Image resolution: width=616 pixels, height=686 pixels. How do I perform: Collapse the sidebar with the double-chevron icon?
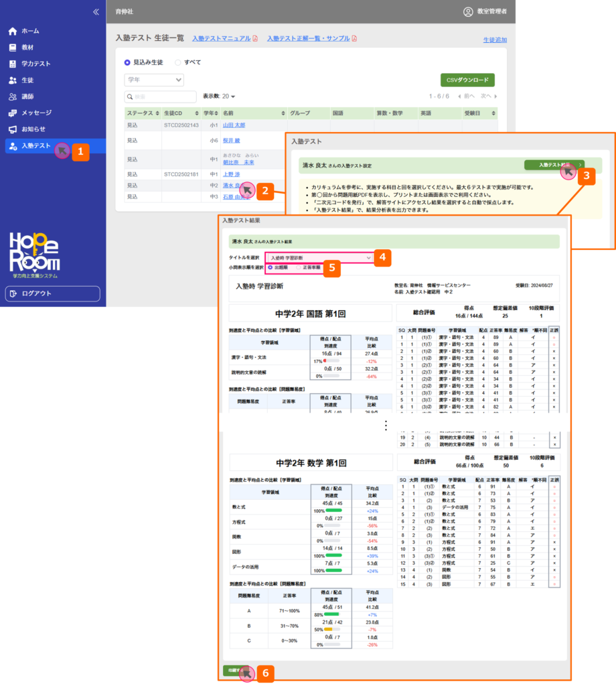[96, 11]
